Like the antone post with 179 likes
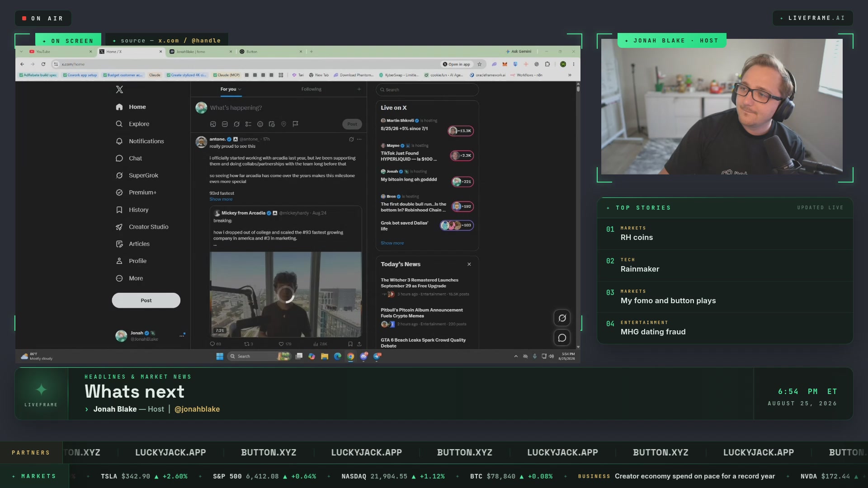This screenshot has height=488, width=868. (x=285, y=344)
